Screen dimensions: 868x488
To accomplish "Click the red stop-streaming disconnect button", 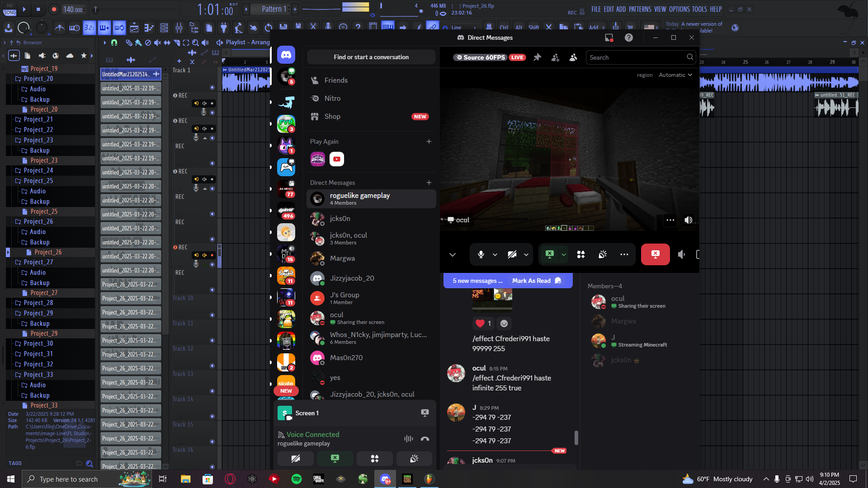I will click(x=655, y=254).
